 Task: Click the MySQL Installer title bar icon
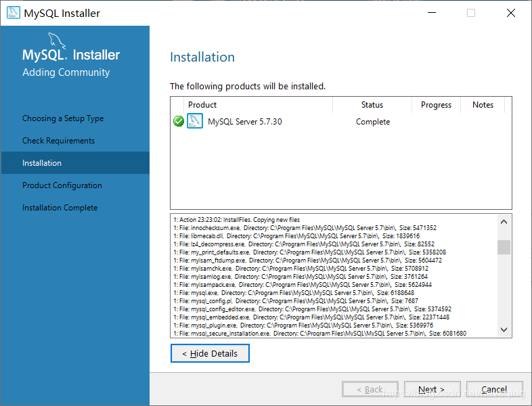14,13
